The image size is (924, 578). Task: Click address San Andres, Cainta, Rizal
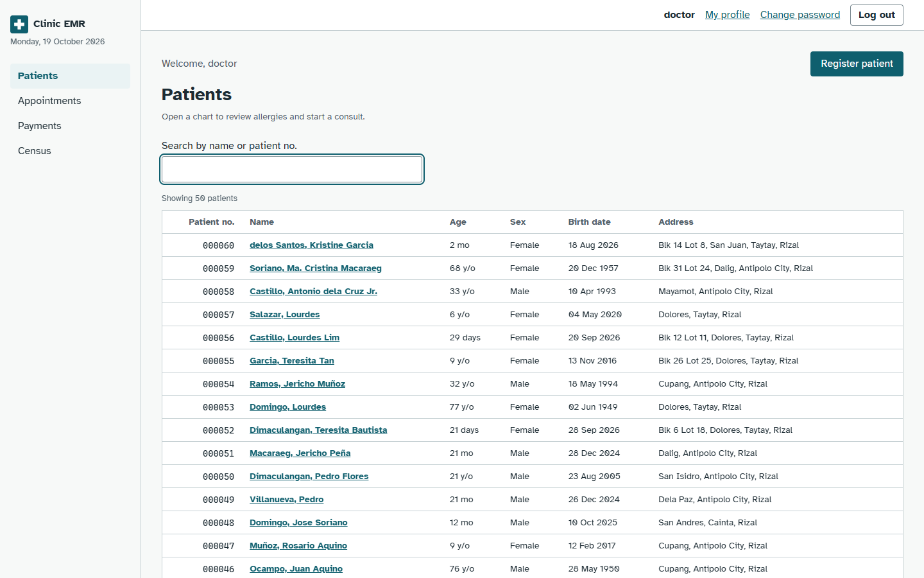pos(708,523)
